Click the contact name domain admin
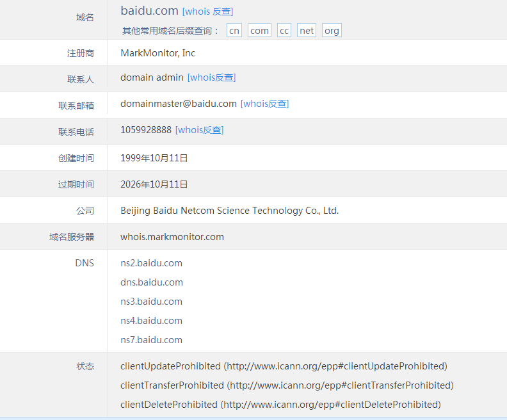Screen dimensions: 507x420 pos(152,77)
